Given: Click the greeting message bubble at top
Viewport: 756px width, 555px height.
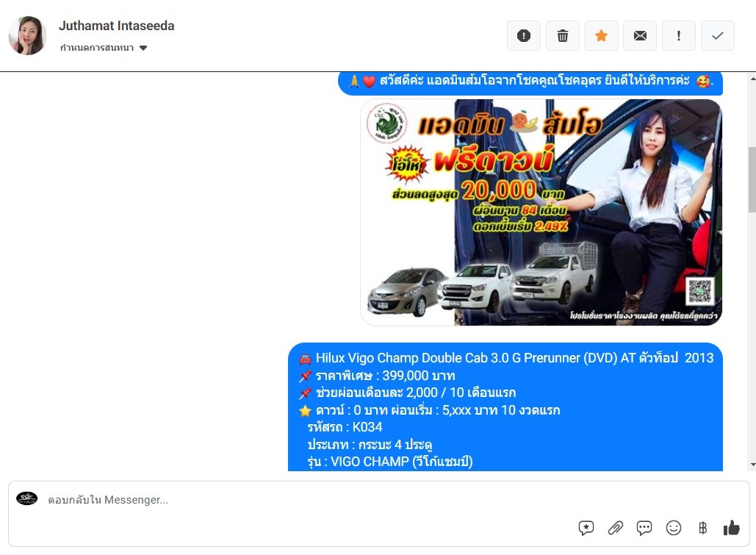Looking at the screenshot, I should click(x=530, y=82).
